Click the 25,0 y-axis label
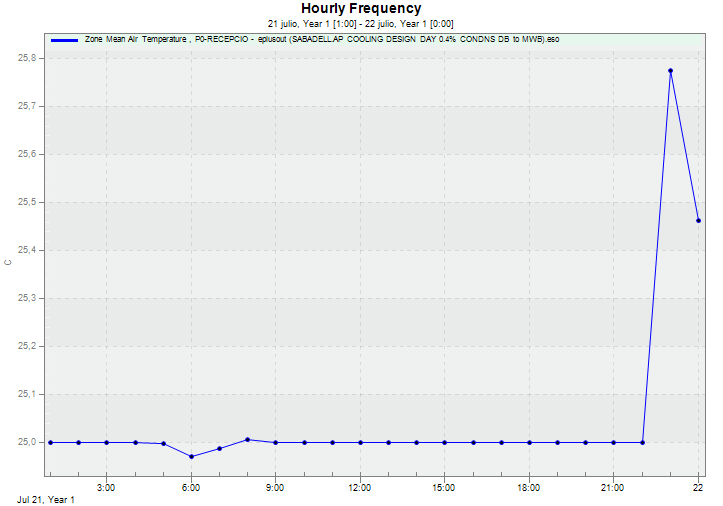The width and height of the screenshot is (723, 506). [28, 442]
